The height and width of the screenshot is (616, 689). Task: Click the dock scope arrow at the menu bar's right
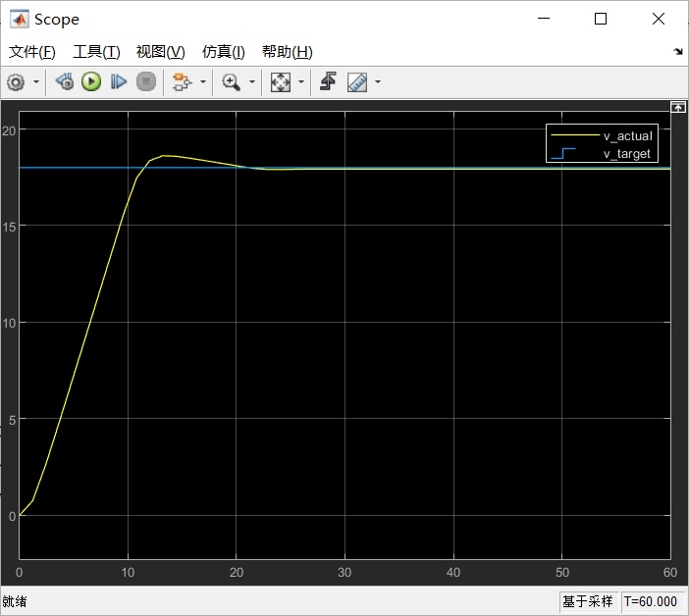(678, 51)
